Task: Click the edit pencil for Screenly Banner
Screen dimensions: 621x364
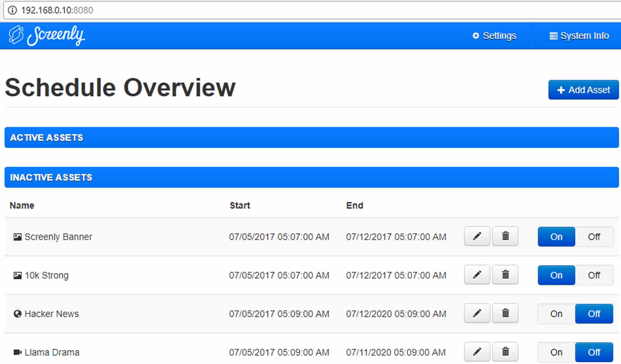Action: click(x=477, y=236)
